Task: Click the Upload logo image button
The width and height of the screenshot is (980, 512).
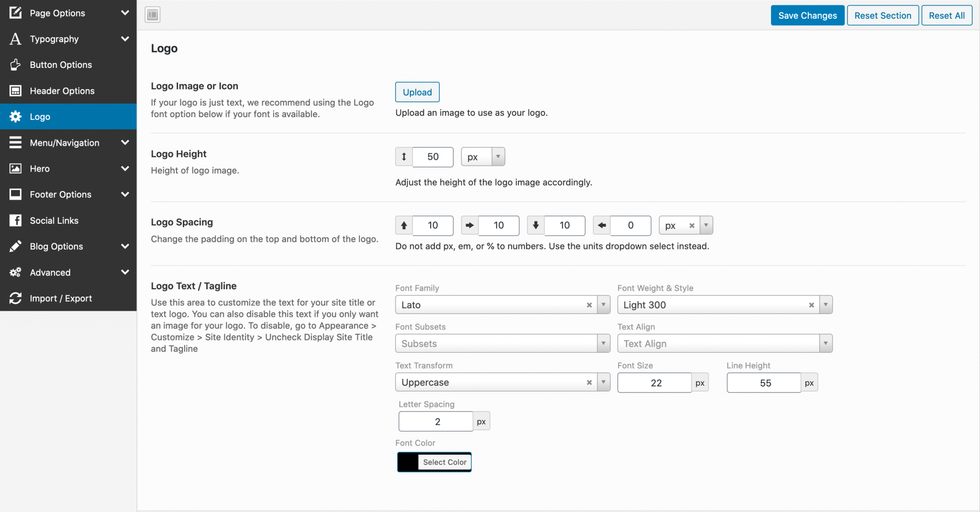Action: click(x=417, y=92)
